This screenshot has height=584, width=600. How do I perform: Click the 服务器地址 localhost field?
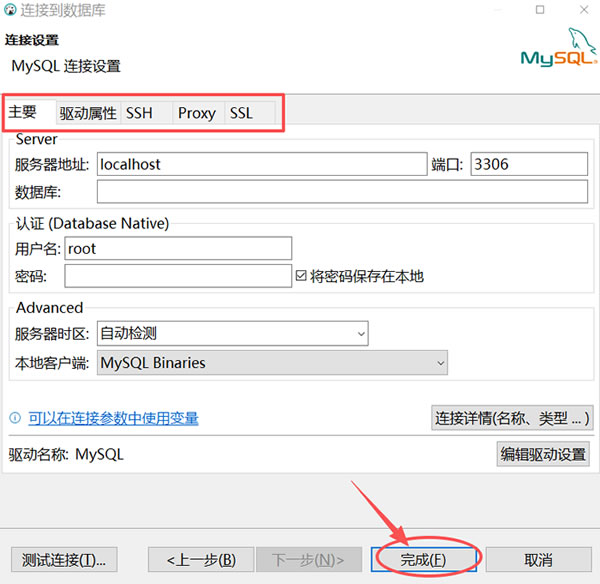pyautogui.click(x=261, y=164)
